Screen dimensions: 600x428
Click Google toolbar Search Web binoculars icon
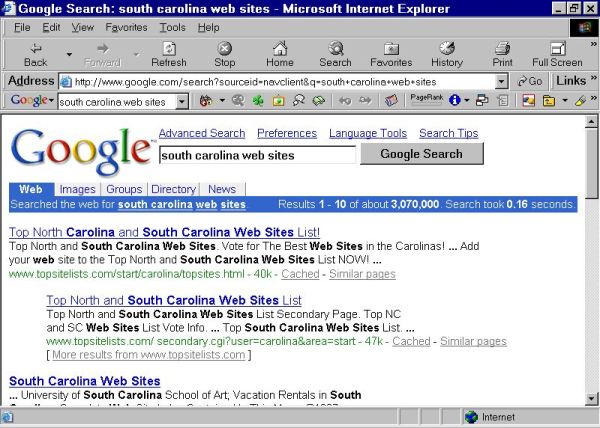point(205,101)
